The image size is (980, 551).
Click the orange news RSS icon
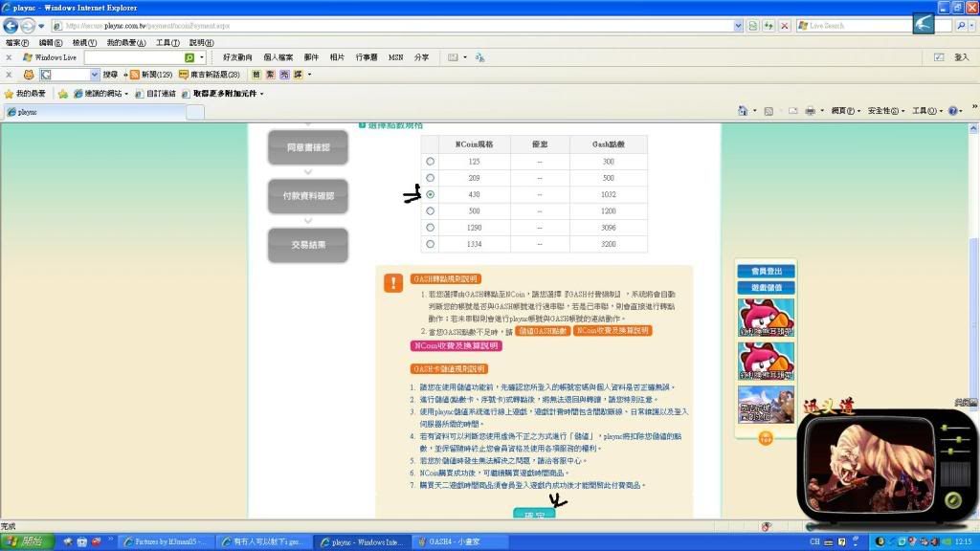point(135,75)
